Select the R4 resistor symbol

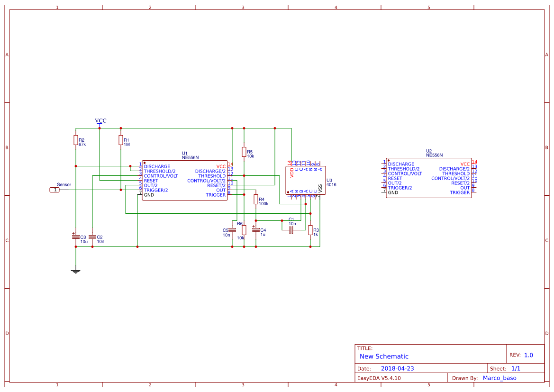point(256,200)
